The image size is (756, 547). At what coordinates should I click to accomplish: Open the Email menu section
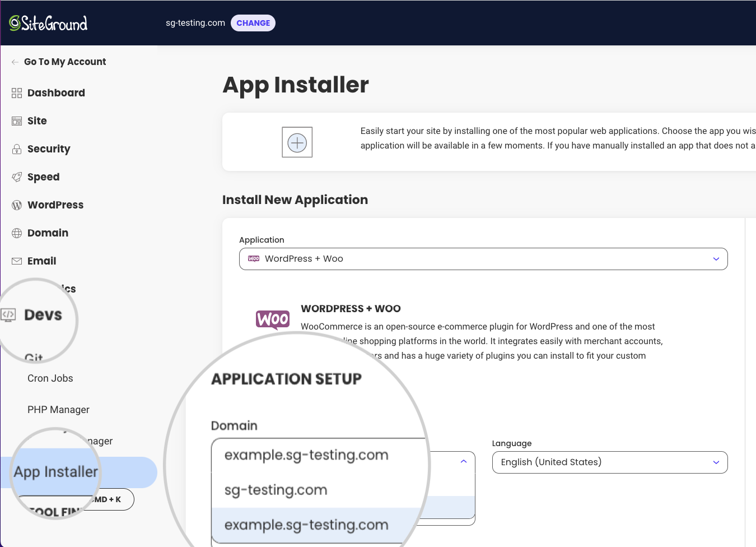41,261
